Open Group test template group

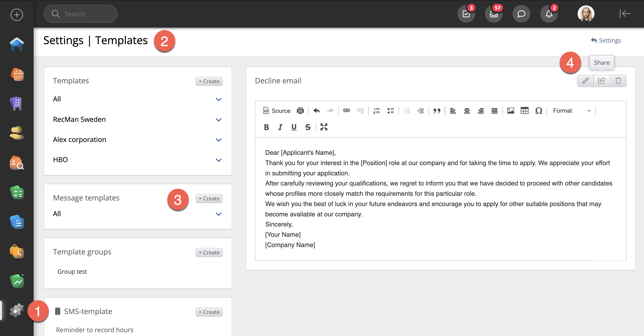(x=72, y=271)
